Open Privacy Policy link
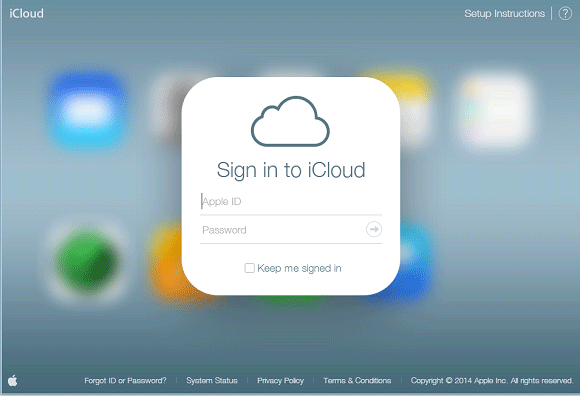This screenshot has width=580, height=396. click(280, 380)
